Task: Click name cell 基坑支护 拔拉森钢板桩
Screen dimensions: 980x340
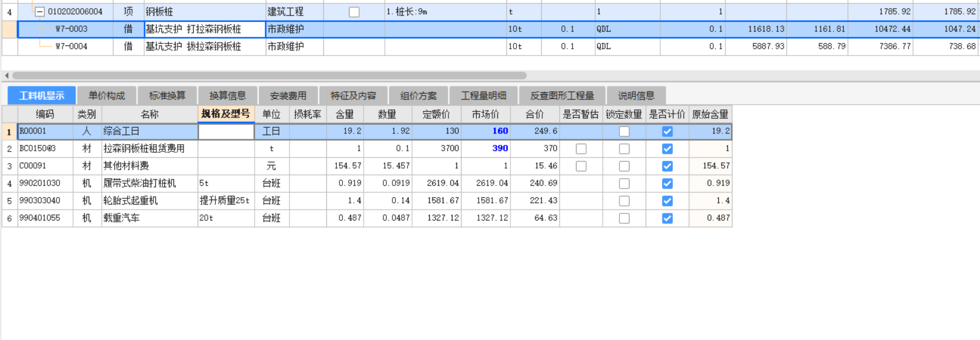Action: pos(205,46)
